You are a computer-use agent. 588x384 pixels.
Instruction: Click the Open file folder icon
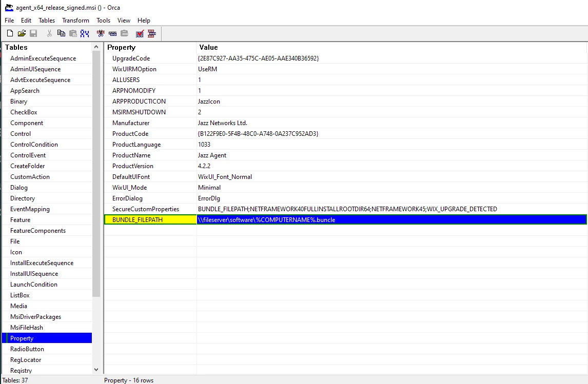[22, 33]
